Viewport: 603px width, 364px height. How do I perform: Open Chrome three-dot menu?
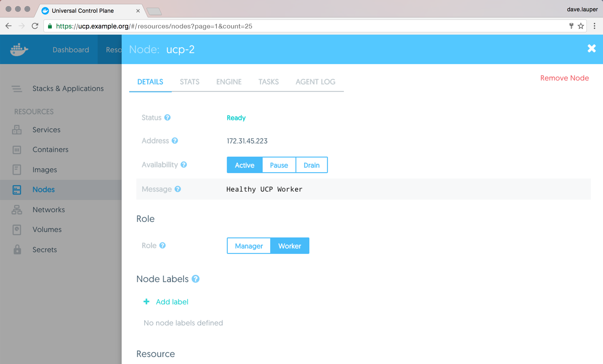pos(595,26)
